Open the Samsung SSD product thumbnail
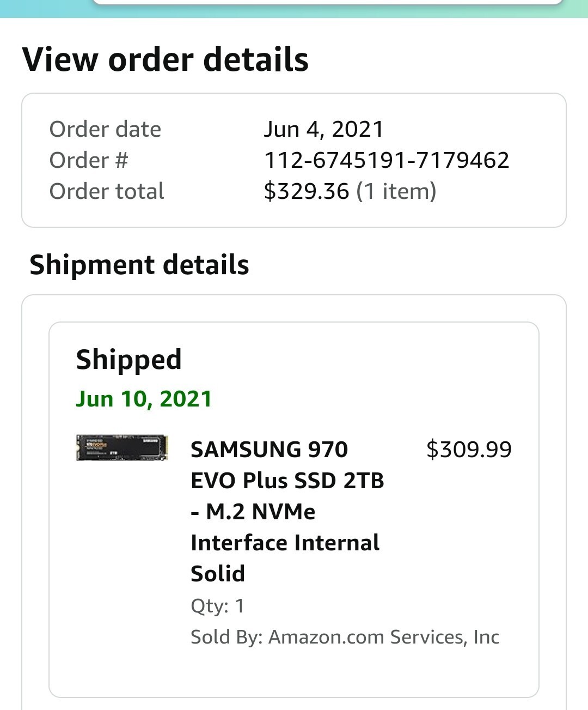This screenshot has width=588, height=710. coord(122,448)
